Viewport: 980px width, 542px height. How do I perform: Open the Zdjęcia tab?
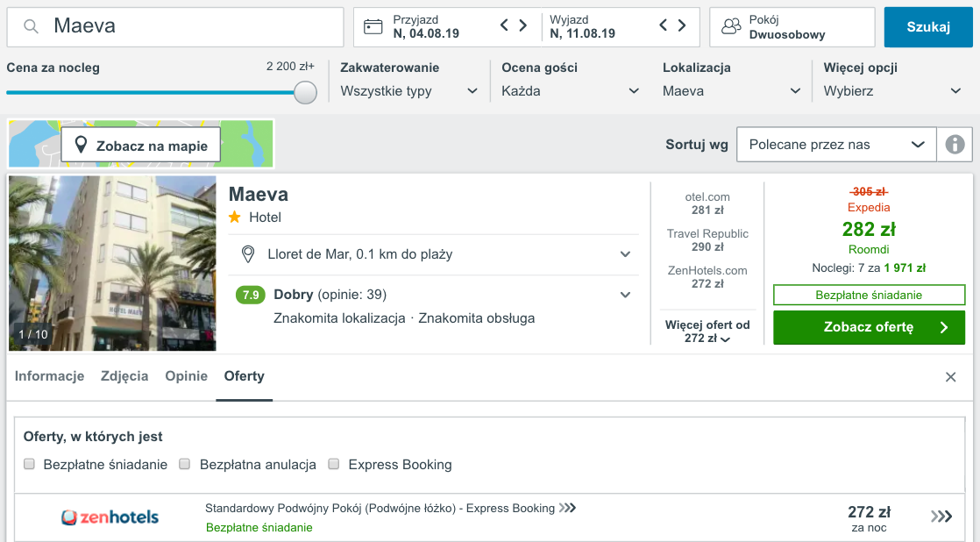(x=124, y=376)
